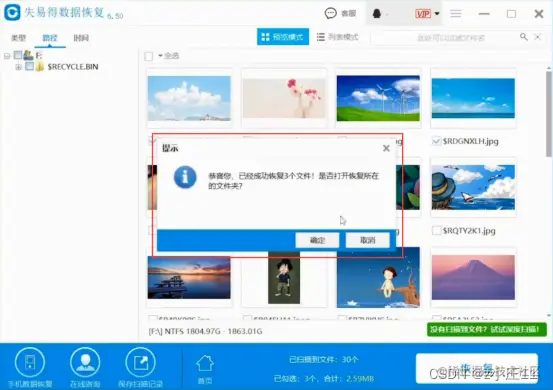
Task: Select 列表模式 list mode view
Action: point(338,37)
